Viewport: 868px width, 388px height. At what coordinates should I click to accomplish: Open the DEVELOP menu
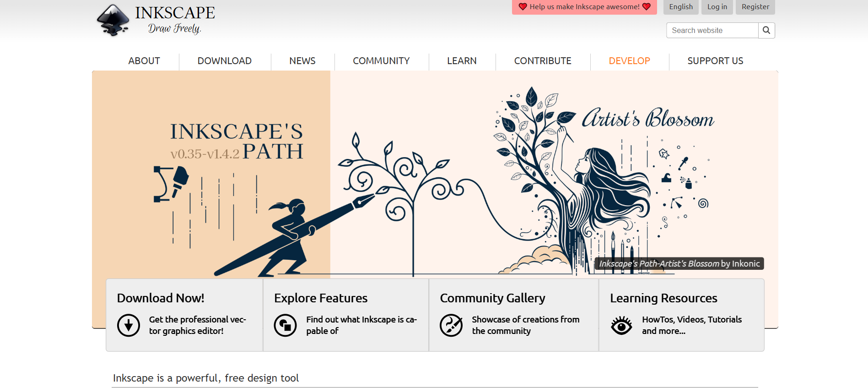tap(630, 61)
